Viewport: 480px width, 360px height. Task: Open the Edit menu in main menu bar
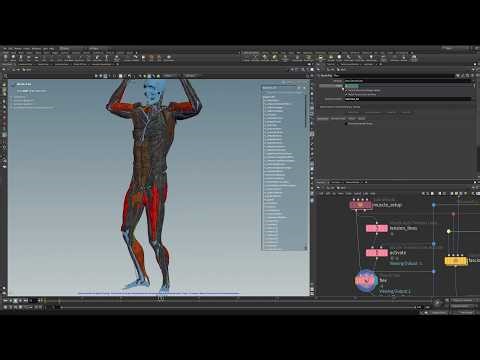coord(11,49)
